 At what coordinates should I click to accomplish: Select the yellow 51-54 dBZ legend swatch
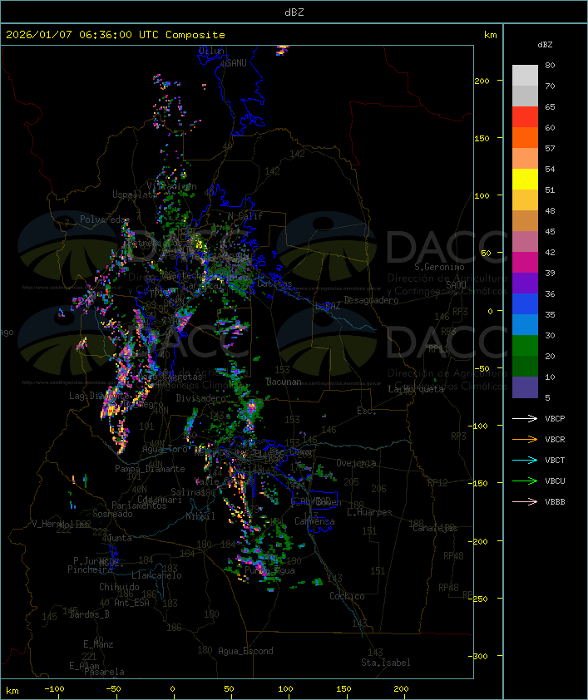[x=525, y=180]
